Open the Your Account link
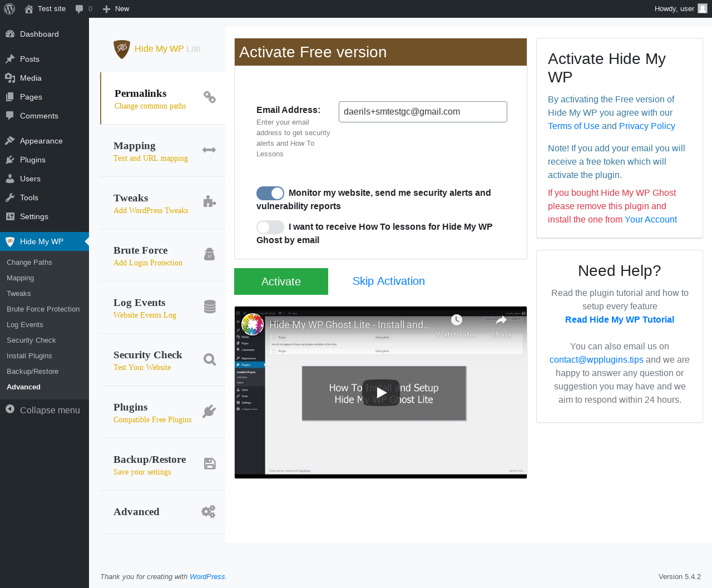 [x=651, y=220]
